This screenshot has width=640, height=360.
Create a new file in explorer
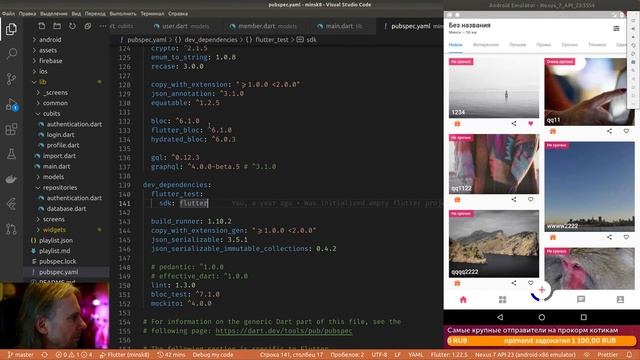(42, 26)
